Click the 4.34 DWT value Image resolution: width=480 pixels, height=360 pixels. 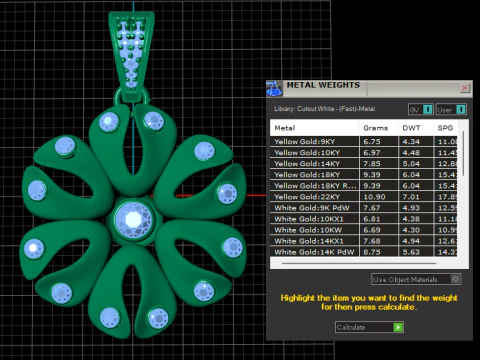tap(411, 141)
